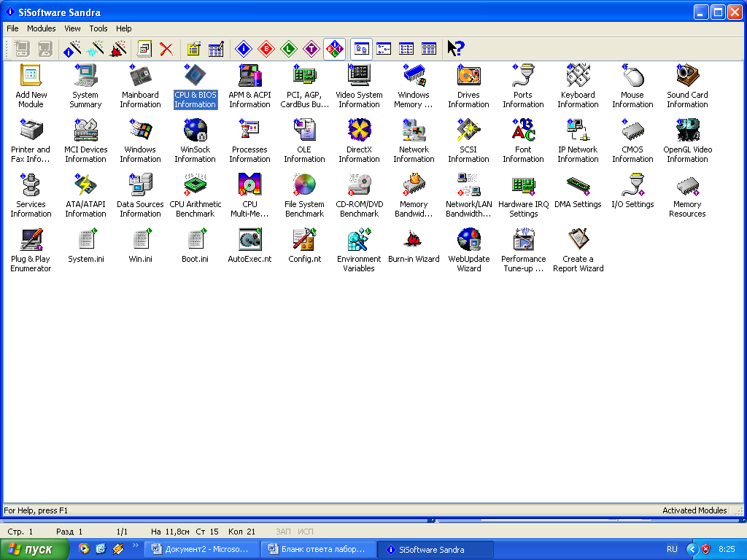Click the Windows пуск Start button
The image size is (747, 560).
pos(34,550)
